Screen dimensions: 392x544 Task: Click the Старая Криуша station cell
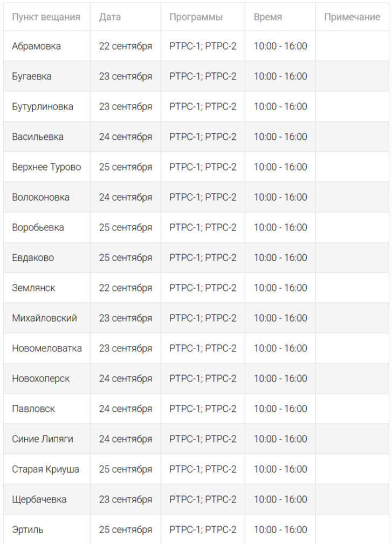click(45, 469)
